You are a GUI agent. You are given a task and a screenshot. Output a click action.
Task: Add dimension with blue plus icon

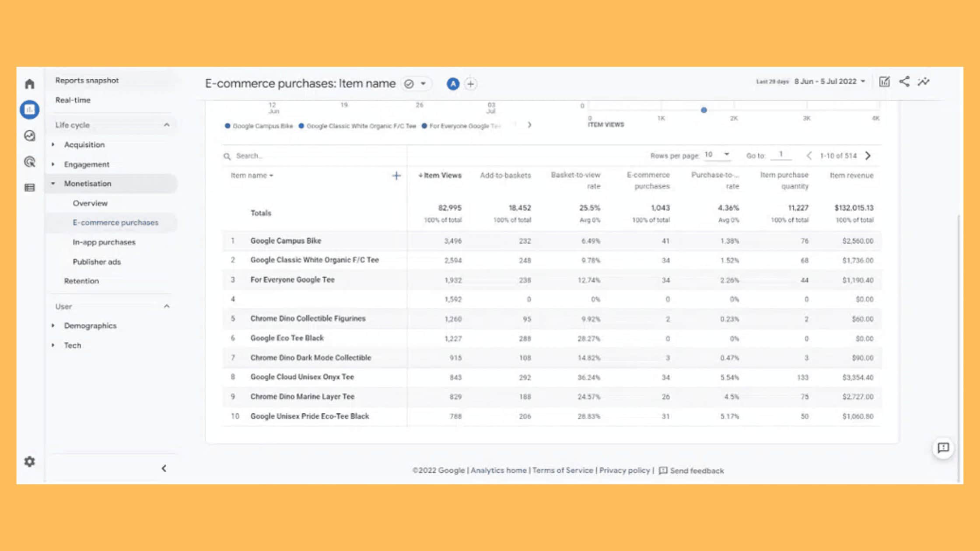tap(396, 175)
